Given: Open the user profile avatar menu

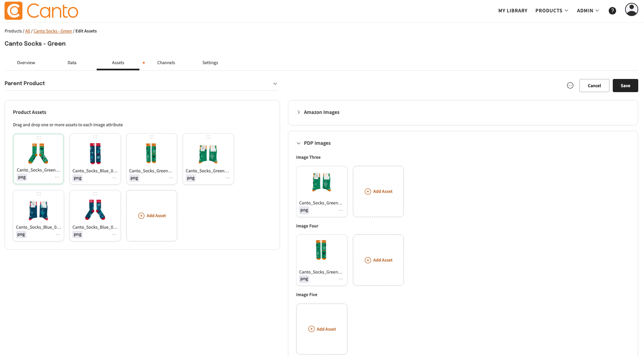Looking at the screenshot, I should (631, 9).
